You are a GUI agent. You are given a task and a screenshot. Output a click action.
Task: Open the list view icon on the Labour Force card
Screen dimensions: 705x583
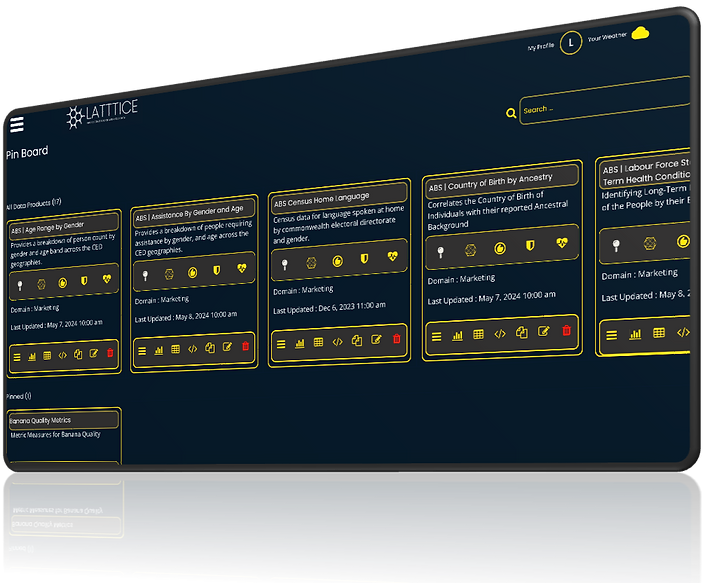point(611,335)
